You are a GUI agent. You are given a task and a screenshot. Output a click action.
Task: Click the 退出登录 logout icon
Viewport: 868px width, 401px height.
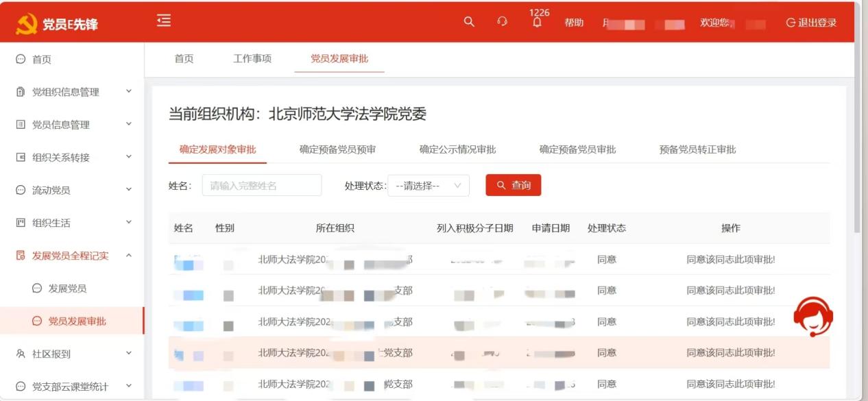coord(791,23)
